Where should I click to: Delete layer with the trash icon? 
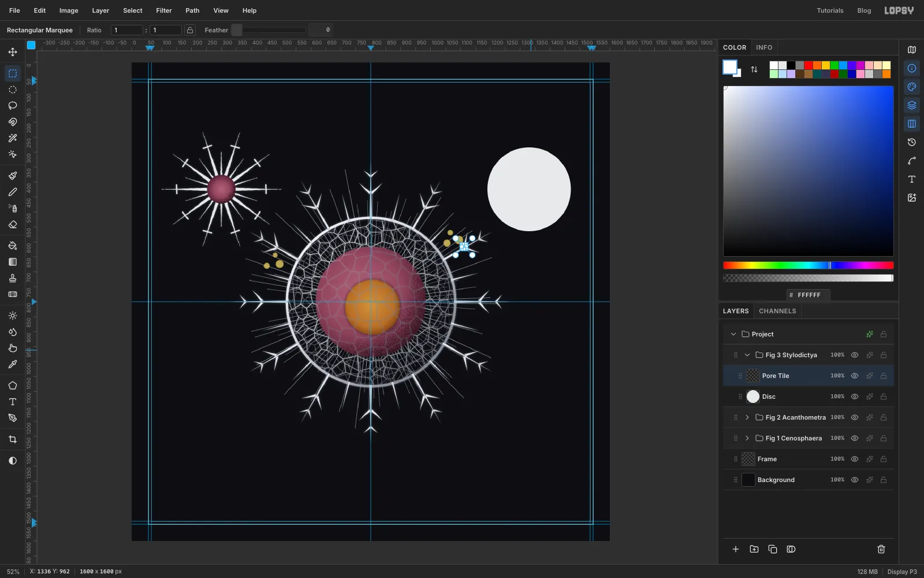click(881, 549)
